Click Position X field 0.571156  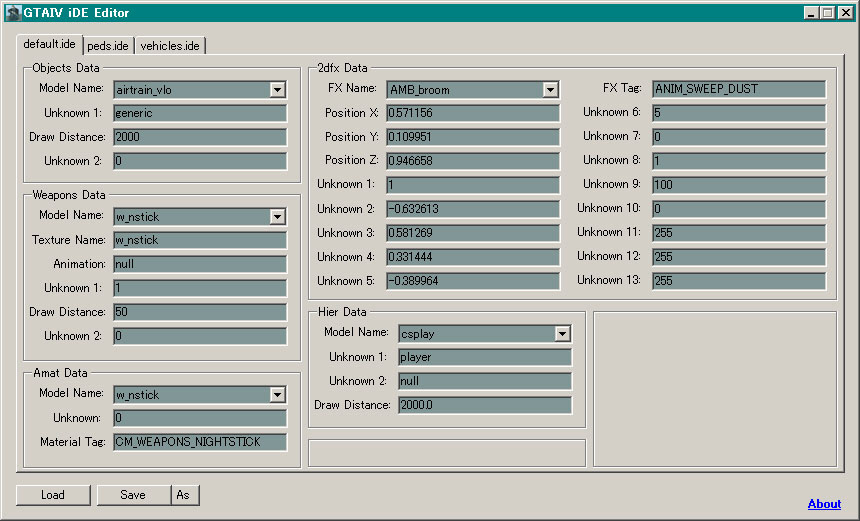(473, 114)
